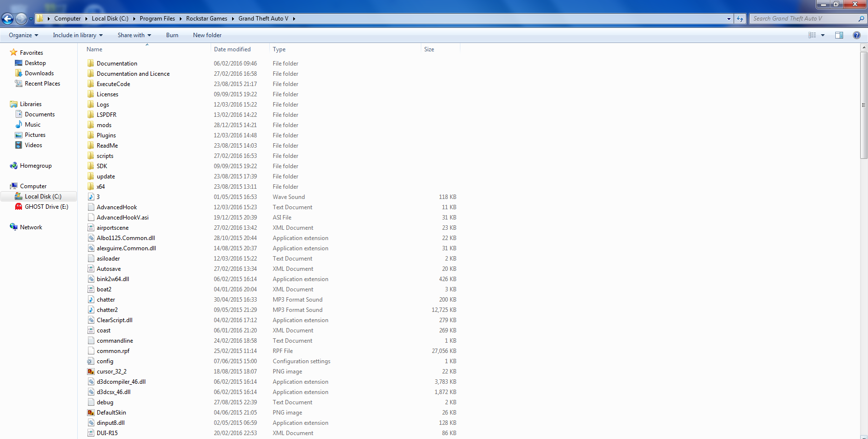Click the change view icon
Image resolution: width=868 pixels, height=439 pixels.
click(812, 35)
